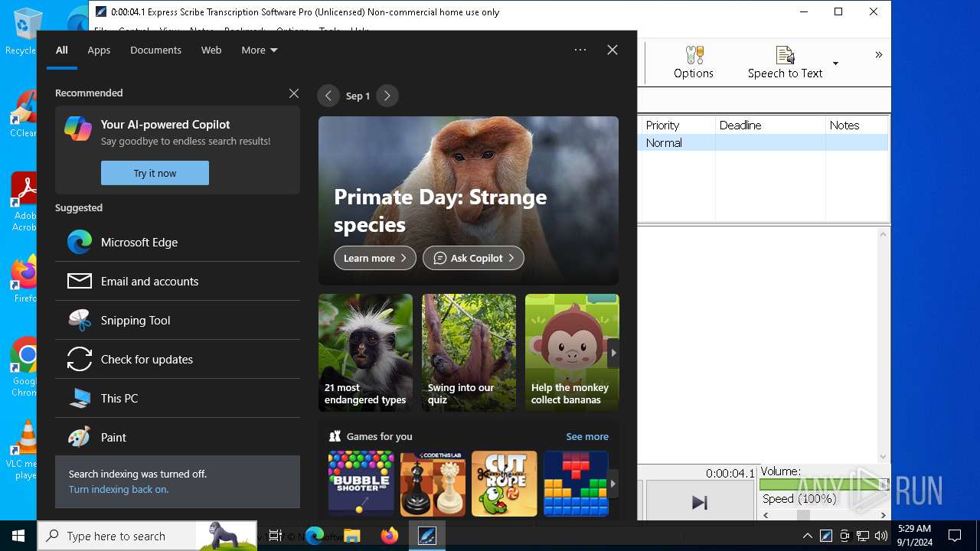Open the notification center icon
The height and width of the screenshot is (551, 980).
tap(955, 536)
